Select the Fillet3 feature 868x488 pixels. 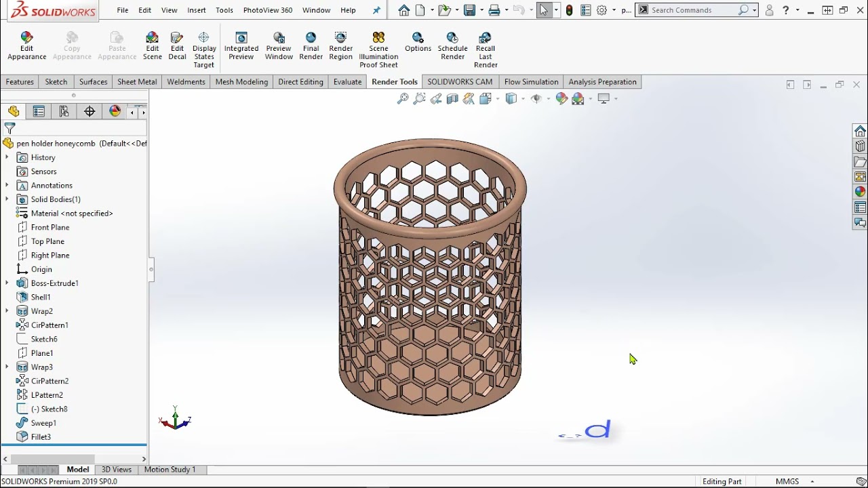pyautogui.click(x=41, y=437)
